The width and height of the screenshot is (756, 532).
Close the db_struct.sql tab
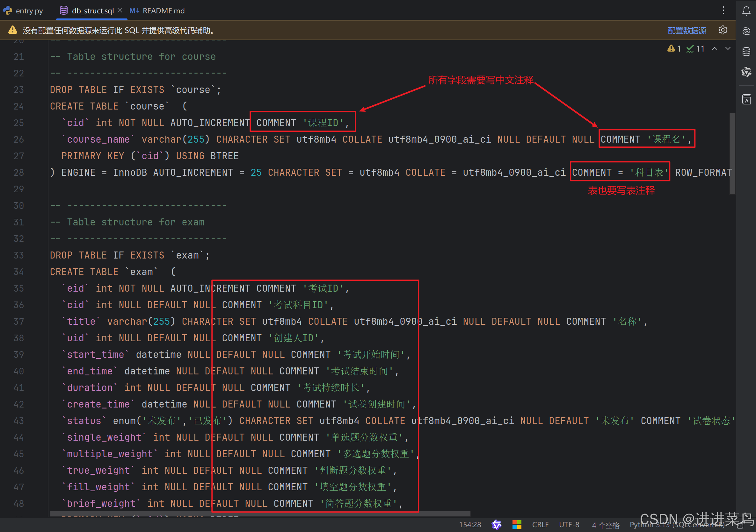coord(120,11)
